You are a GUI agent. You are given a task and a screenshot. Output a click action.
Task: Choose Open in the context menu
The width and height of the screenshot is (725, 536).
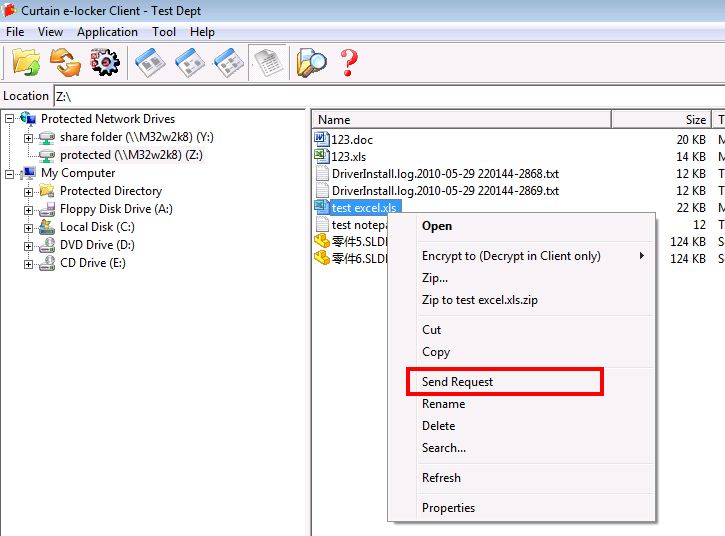(521, 226)
